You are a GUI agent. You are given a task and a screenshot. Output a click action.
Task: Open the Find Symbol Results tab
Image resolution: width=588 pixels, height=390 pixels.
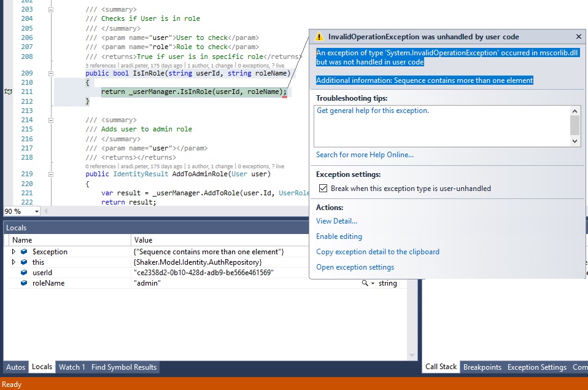click(x=124, y=367)
